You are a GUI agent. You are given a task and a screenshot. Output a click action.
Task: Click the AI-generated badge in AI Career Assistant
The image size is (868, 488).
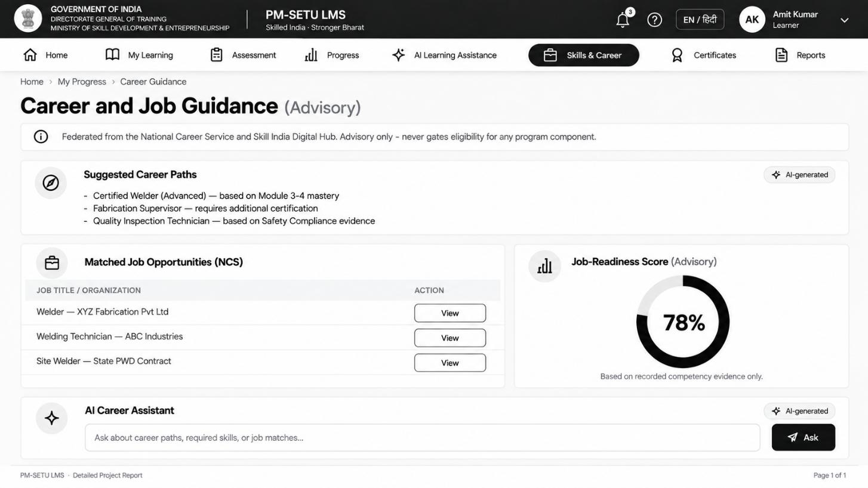799,411
